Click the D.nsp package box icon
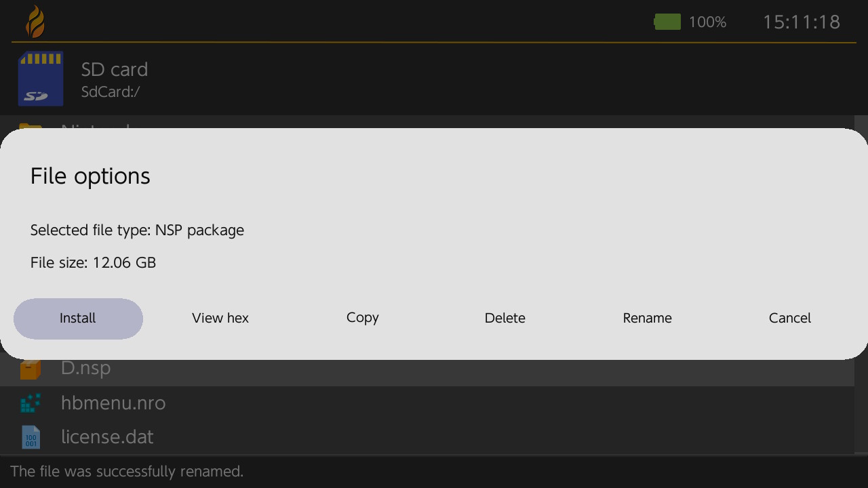This screenshot has width=868, height=488. point(31,369)
